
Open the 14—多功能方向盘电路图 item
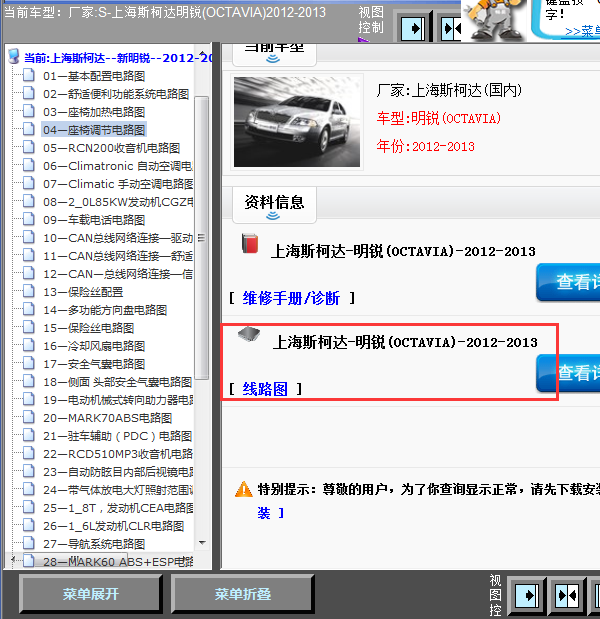coord(105,310)
